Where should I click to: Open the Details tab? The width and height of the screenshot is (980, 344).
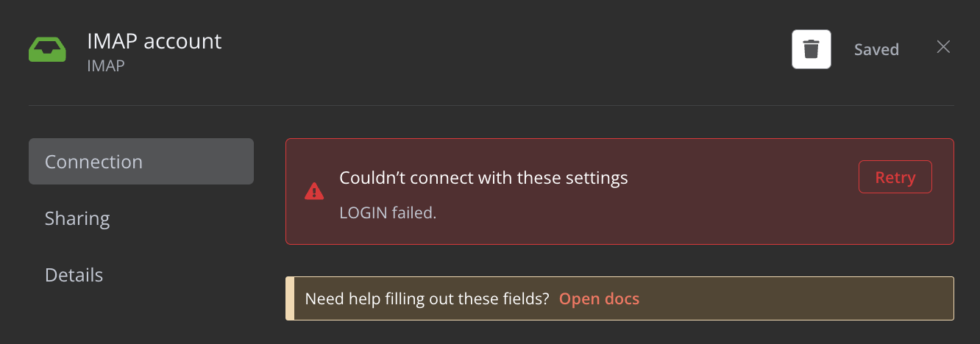click(x=74, y=275)
